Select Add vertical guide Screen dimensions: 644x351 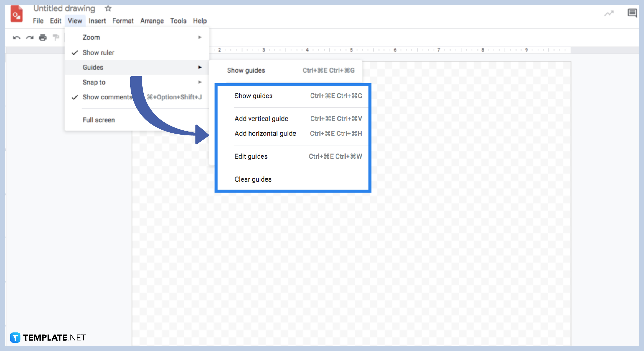click(x=261, y=119)
